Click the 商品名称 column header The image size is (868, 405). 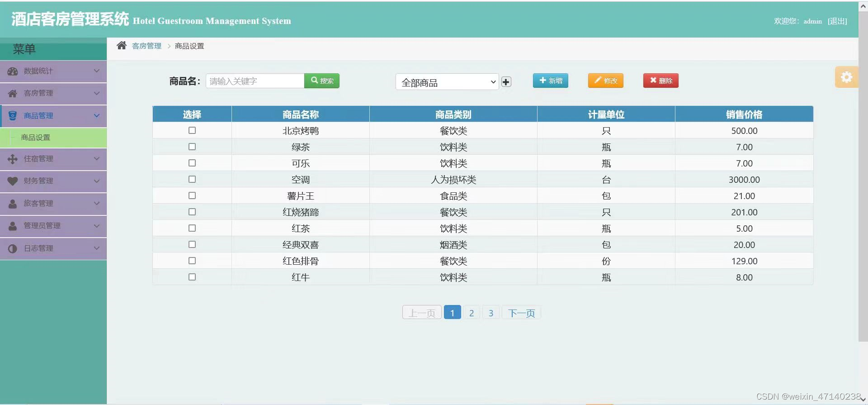coord(301,114)
